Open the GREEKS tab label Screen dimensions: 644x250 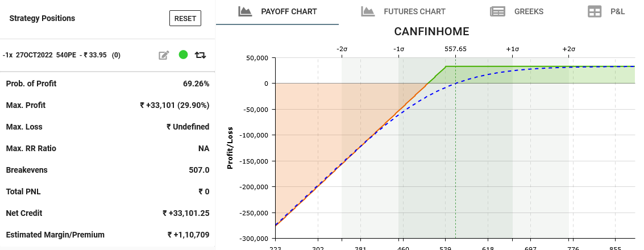pyautogui.click(x=529, y=11)
